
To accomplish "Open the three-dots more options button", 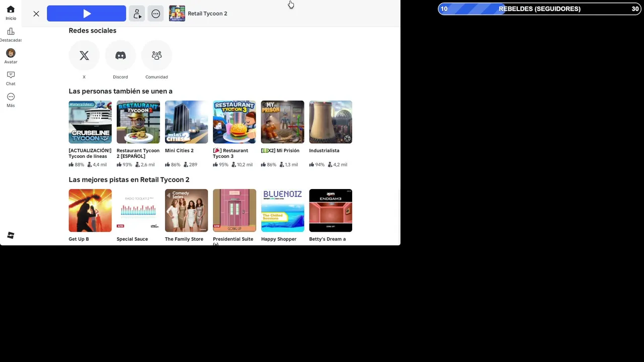I will pyautogui.click(x=156, y=14).
